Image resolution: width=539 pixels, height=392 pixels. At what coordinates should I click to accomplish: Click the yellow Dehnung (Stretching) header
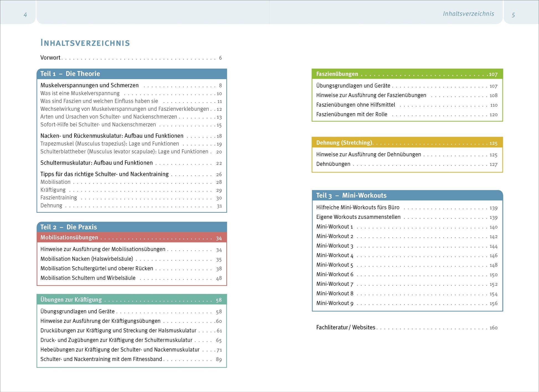[345, 143]
